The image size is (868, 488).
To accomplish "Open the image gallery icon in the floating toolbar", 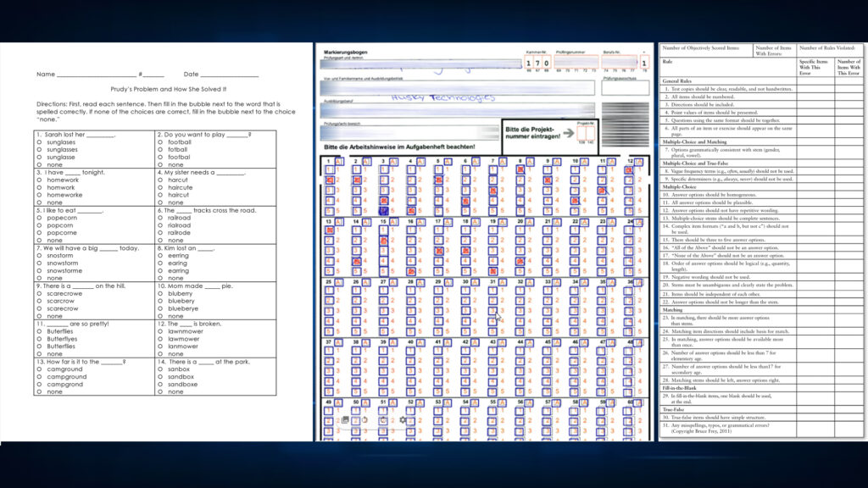I will point(346,420).
